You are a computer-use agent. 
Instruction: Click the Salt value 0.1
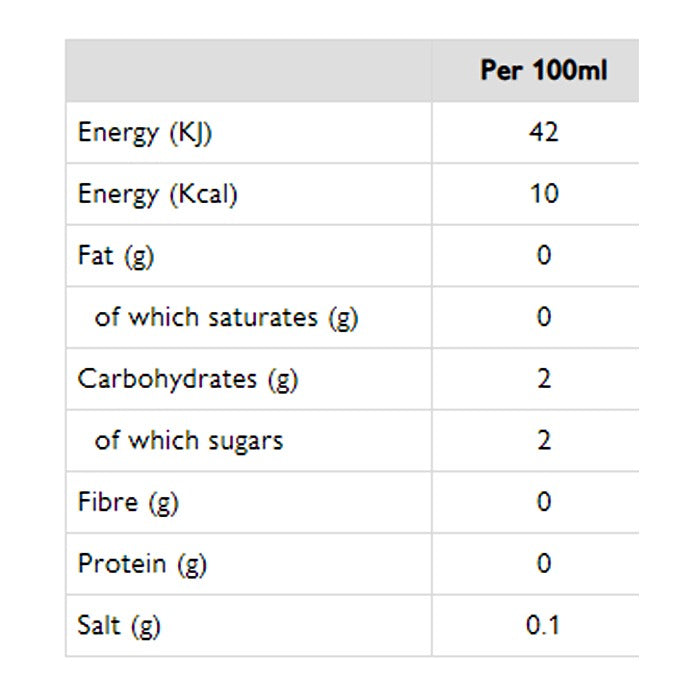coord(543,626)
